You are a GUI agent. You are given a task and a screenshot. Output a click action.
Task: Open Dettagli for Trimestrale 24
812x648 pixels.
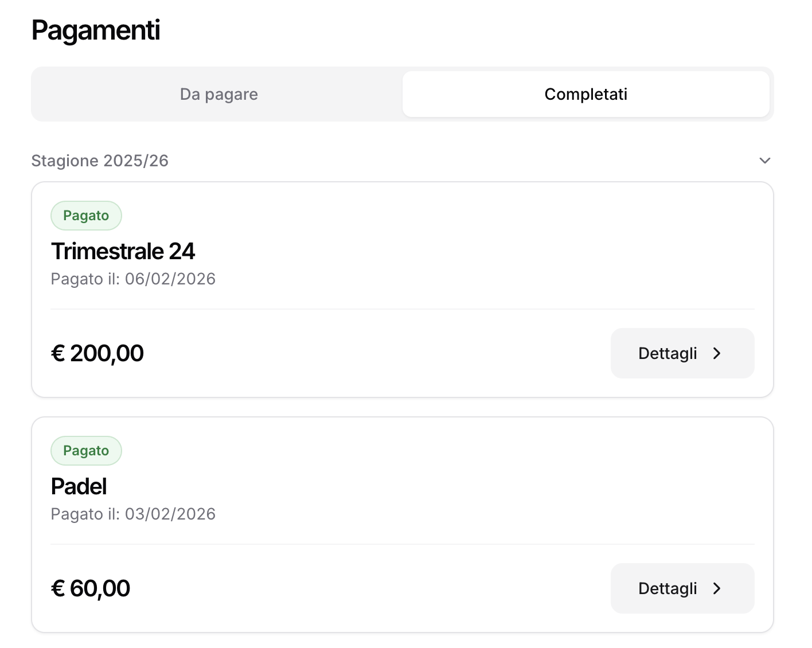(x=682, y=353)
